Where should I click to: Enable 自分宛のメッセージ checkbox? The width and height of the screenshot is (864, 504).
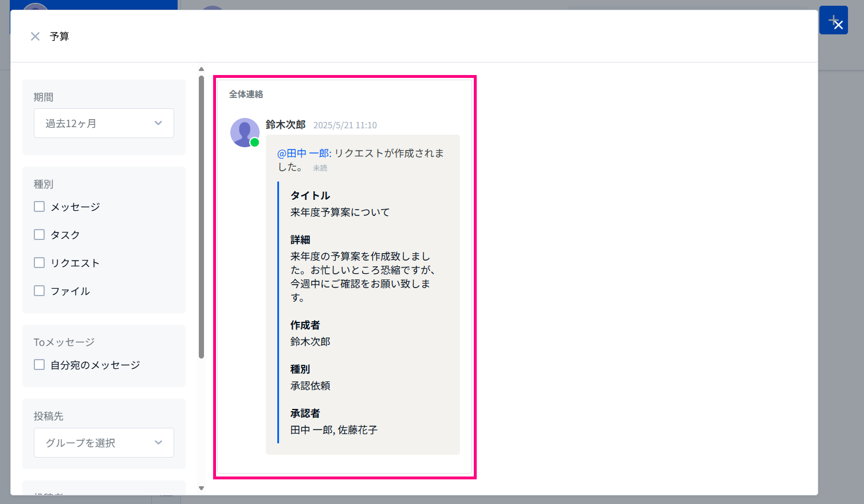[40, 365]
